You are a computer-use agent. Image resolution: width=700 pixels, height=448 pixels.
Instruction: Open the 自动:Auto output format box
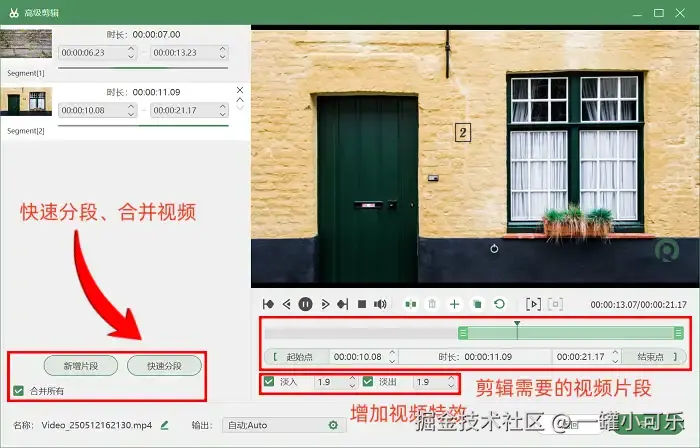point(284,425)
